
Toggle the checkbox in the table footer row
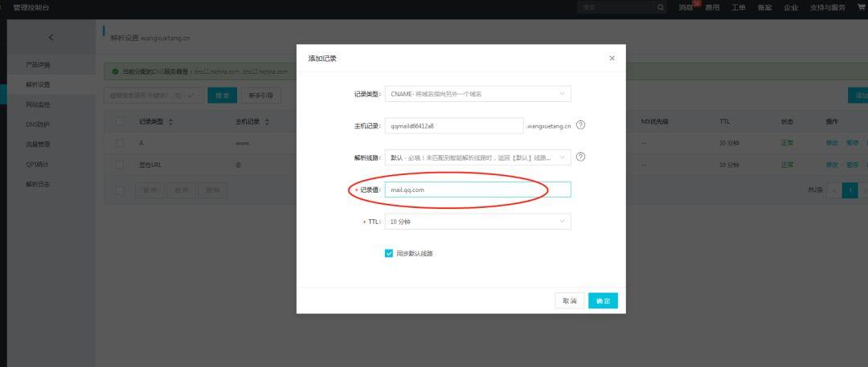[120, 190]
